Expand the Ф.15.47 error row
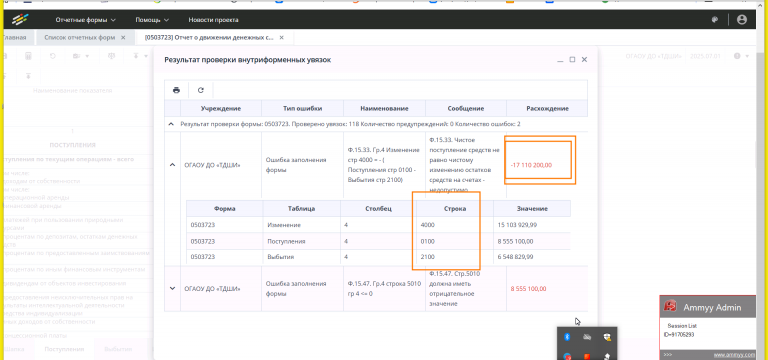This screenshot has width=768, height=360. tap(172, 288)
